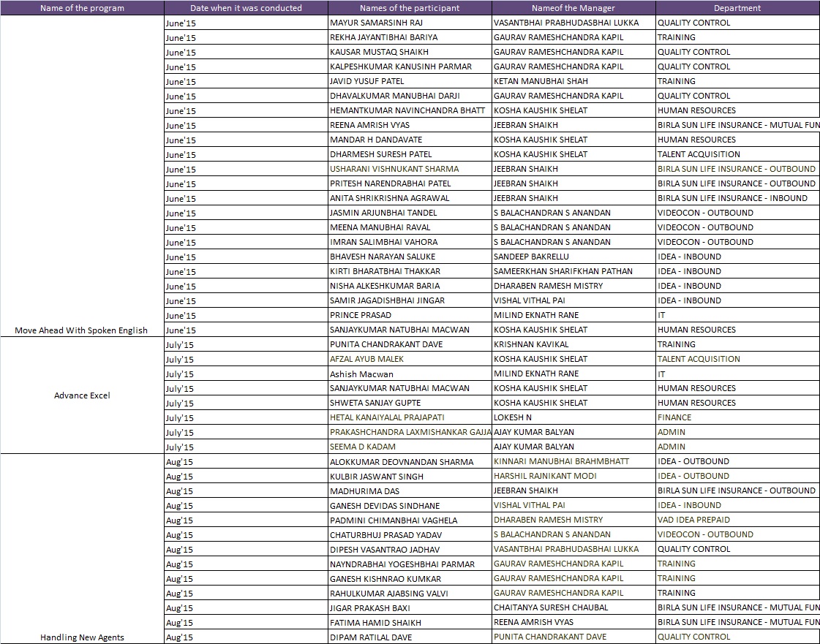Click the June'15 date for PRINCE PRASAD
Screen dimensions: 820x644
(246, 315)
